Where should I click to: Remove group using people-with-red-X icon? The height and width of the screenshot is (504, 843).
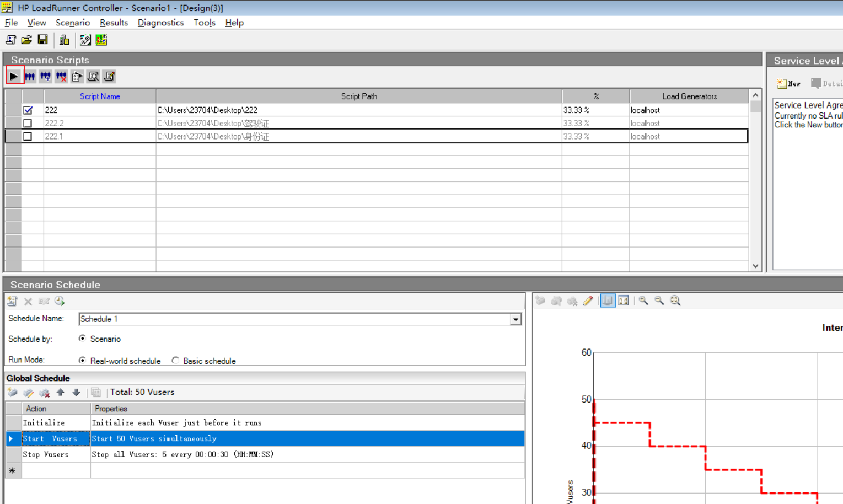61,76
